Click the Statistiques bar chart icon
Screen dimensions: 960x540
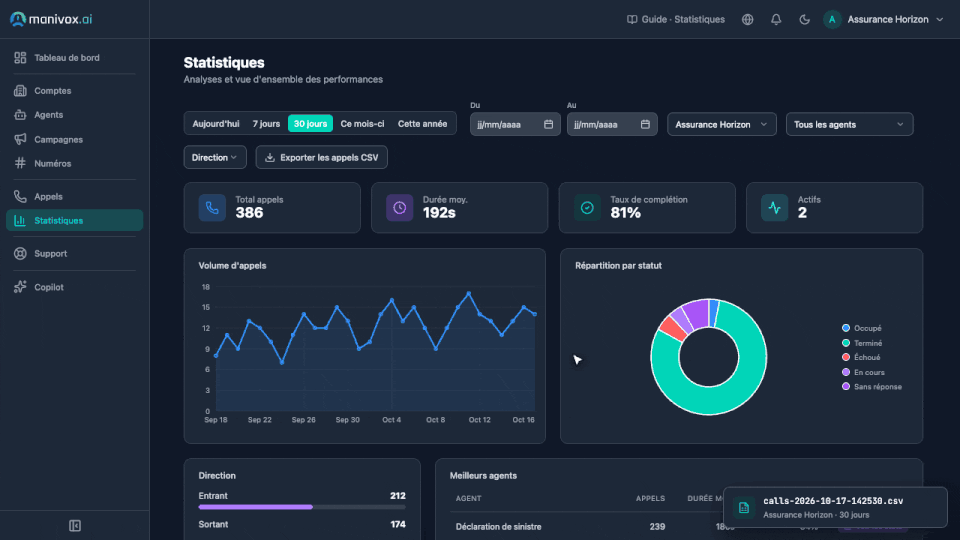coord(20,220)
